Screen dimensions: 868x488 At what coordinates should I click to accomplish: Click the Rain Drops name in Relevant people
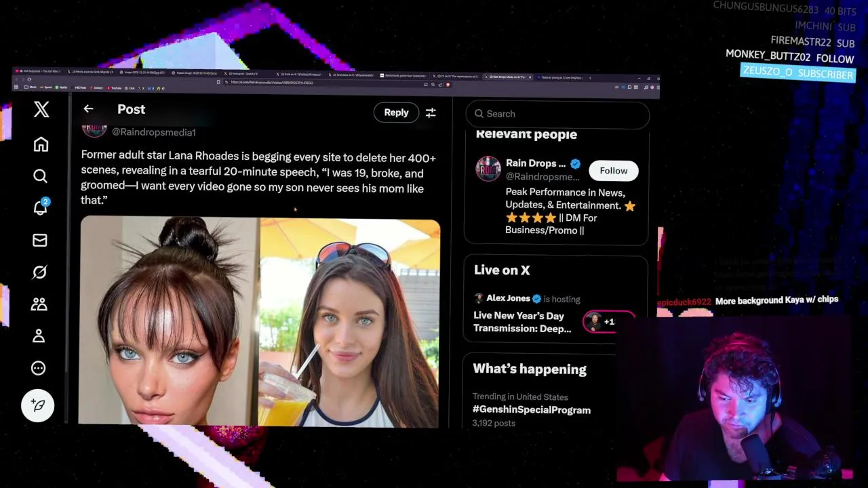pyautogui.click(x=536, y=163)
